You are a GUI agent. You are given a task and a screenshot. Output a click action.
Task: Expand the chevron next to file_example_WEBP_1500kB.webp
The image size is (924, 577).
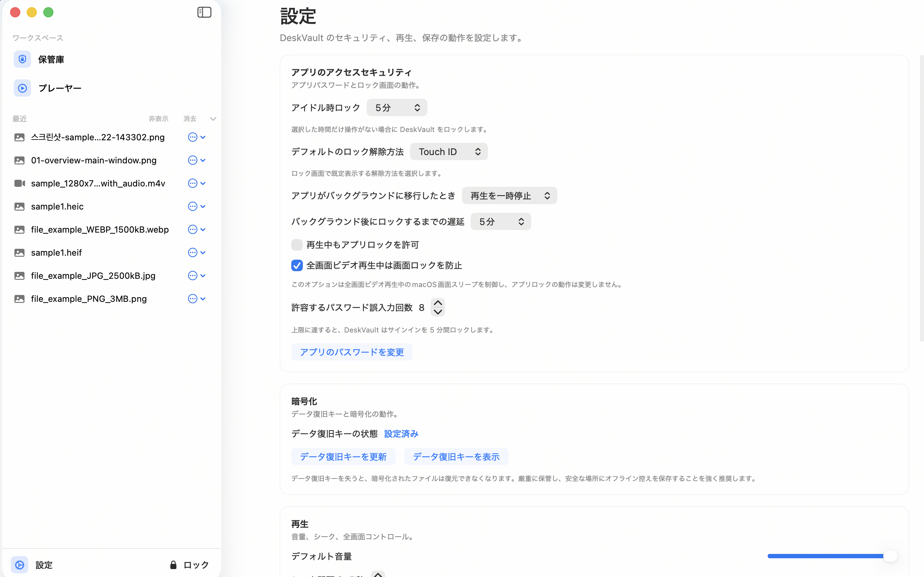pyautogui.click(x=203, y=229)
